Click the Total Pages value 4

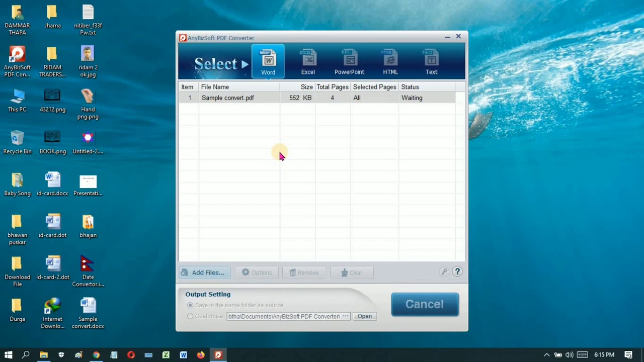[332, 98]
